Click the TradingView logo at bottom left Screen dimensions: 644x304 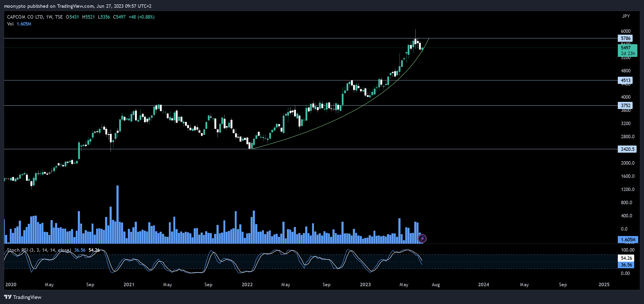23,297
